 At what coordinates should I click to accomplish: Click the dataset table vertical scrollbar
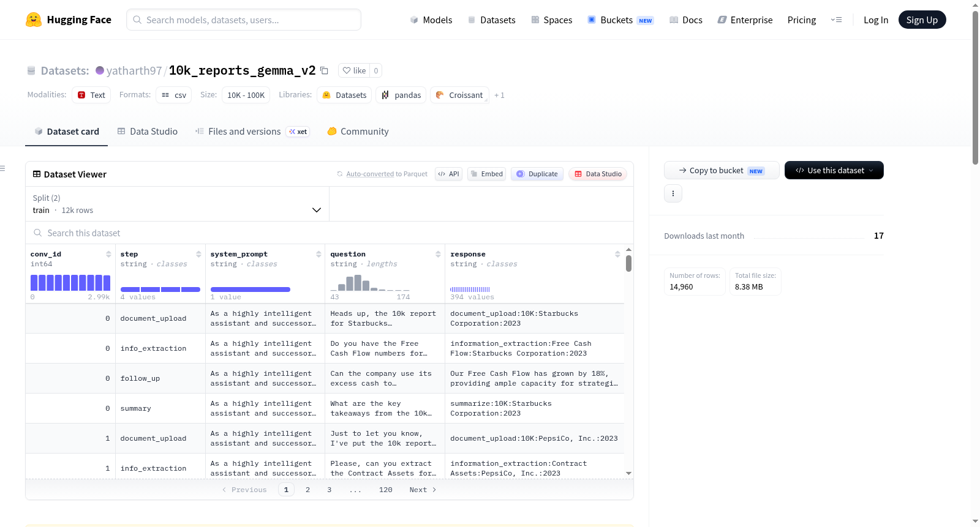628,263
